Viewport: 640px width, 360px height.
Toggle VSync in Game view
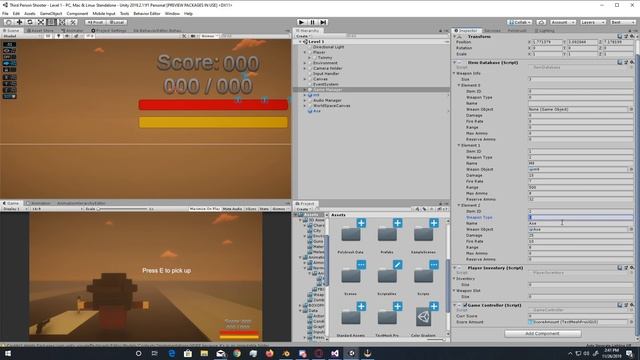[x=251, y=209]
